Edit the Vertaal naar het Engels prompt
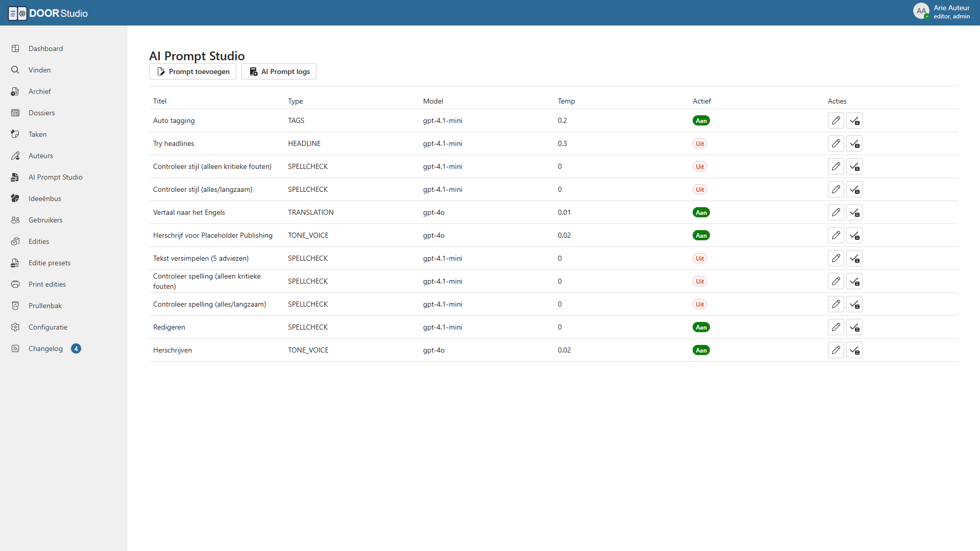The width and height of the screenshot is (980, 551). click(836, 212)
